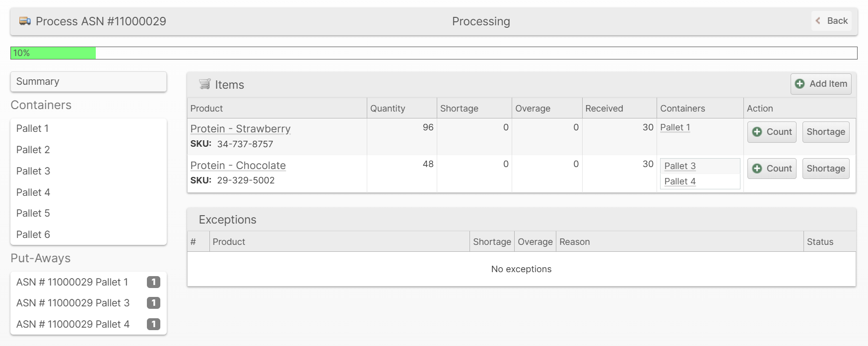The image size is (868, 346).
Task: Open Pallet 6 container
Action: coord(33,234)
